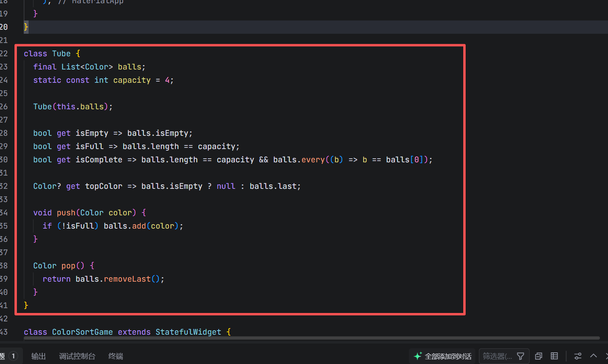Focus the 筛选器 filter input field
Screen dimensions: 608x364
[497, 356]
